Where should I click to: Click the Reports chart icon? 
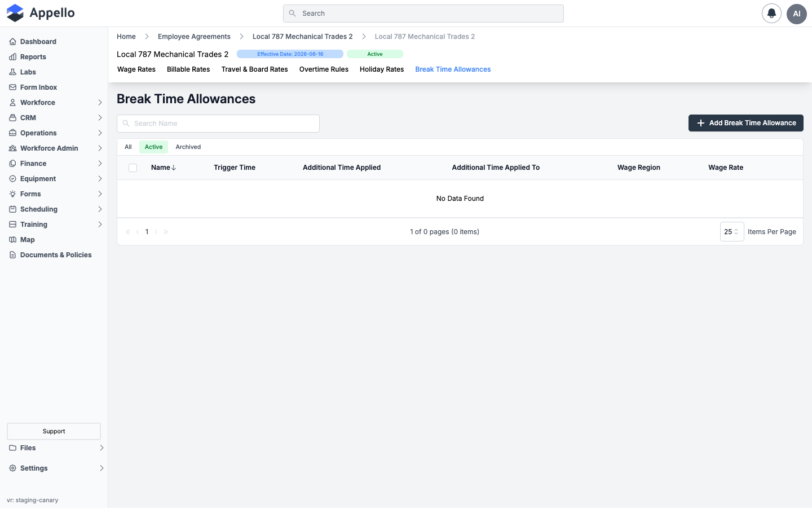12,57
